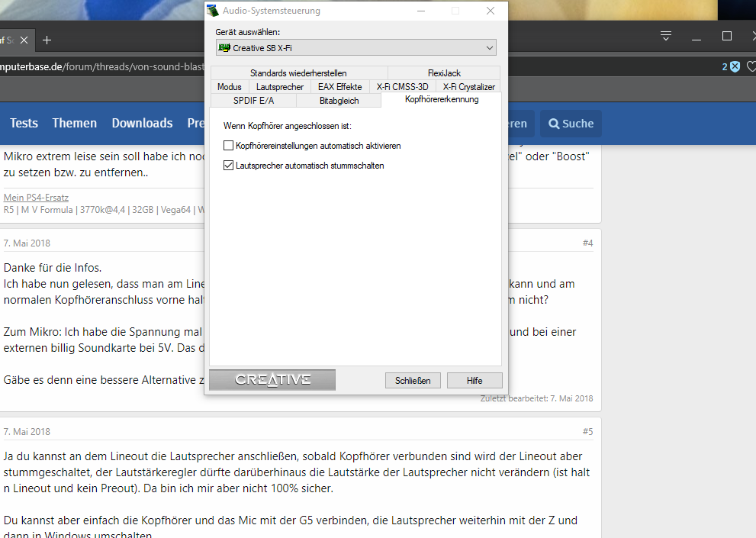Click the Audio-Systemsteuerung title bar icon
The width and height of the screenshot is (756, 538).
[x=213, y=11]
